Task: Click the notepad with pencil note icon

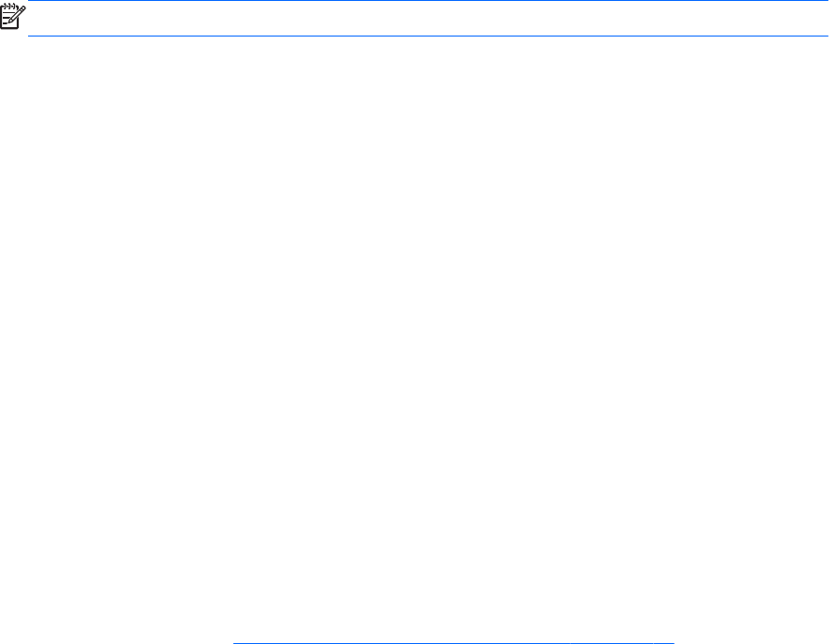Action: pyautogui.click(x=13, y=17)
